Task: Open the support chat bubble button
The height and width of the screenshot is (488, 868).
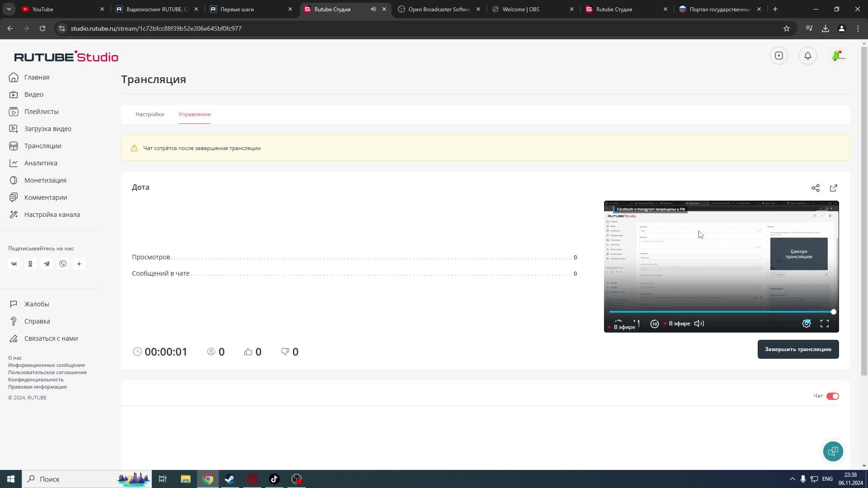Action: pyautogui.click(x=833, y=451)
